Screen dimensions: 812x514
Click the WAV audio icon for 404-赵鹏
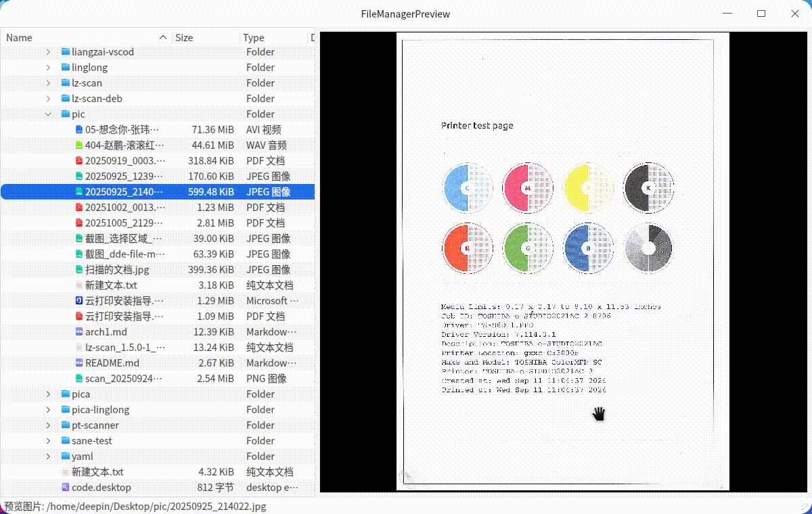coord(79,145)
